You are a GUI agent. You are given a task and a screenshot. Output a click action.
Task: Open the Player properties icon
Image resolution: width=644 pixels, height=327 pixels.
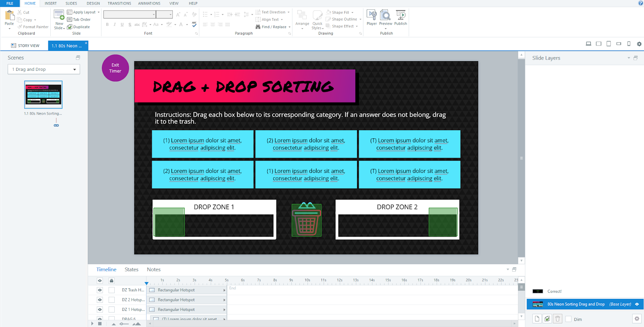pyautogui.click(x=372, y=16)
